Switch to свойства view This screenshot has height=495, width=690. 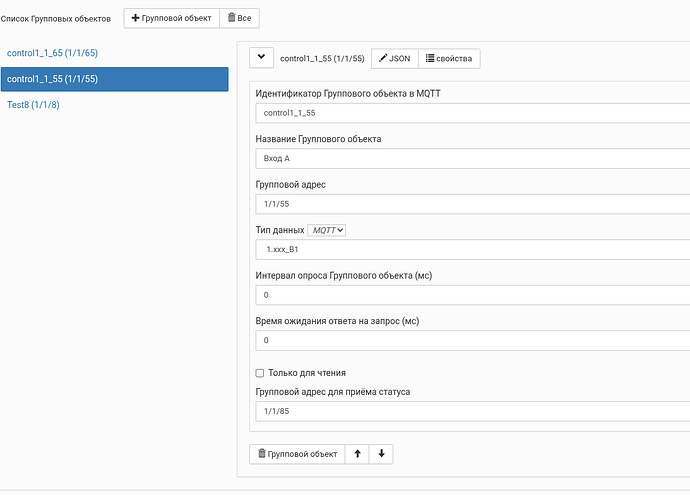click(449, 59)
